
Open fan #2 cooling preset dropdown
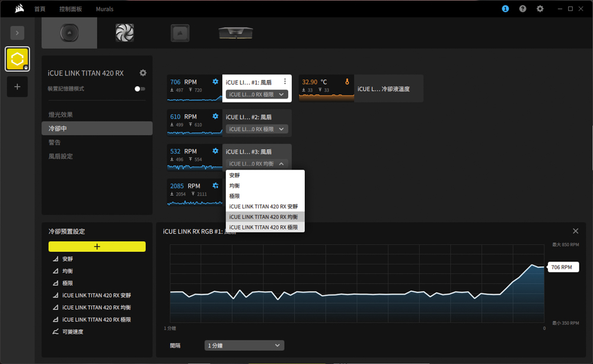[257, 129]
